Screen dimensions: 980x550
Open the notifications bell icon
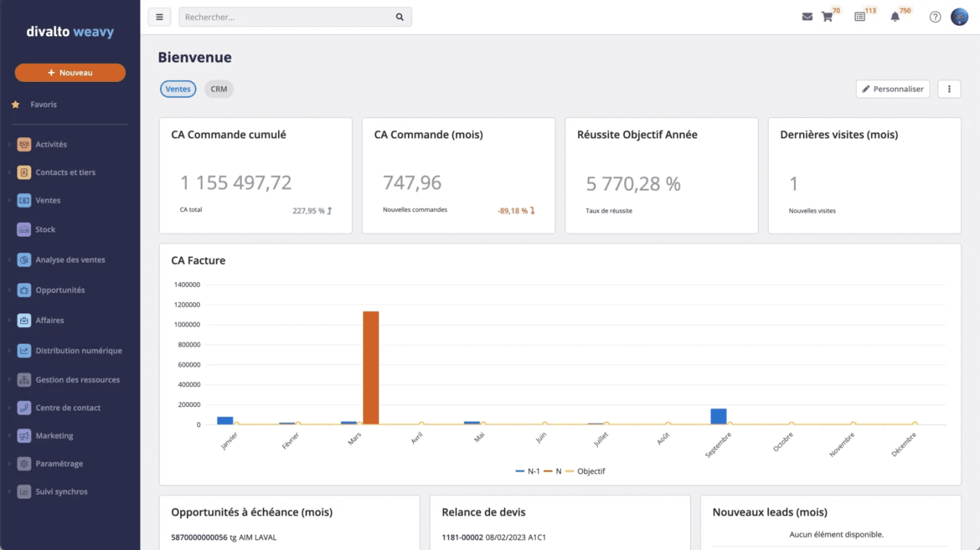[x=895, y=17]
